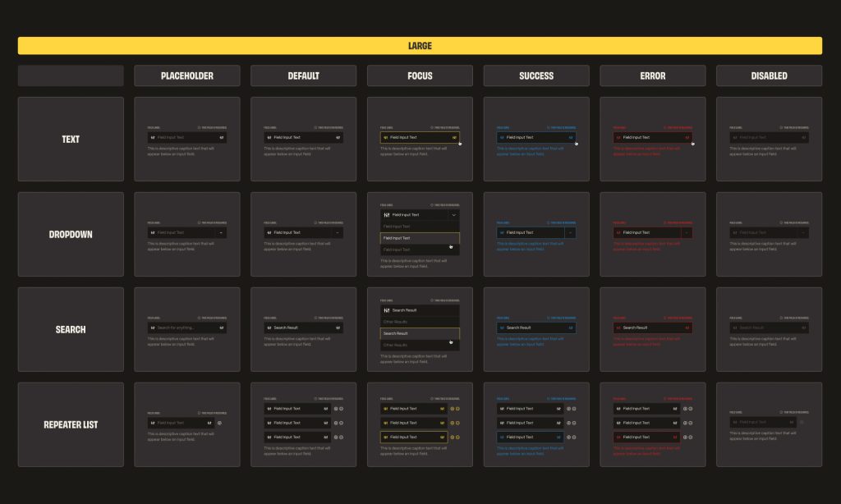Click the trailing icon in Text Focus field

tap(454, 137)
